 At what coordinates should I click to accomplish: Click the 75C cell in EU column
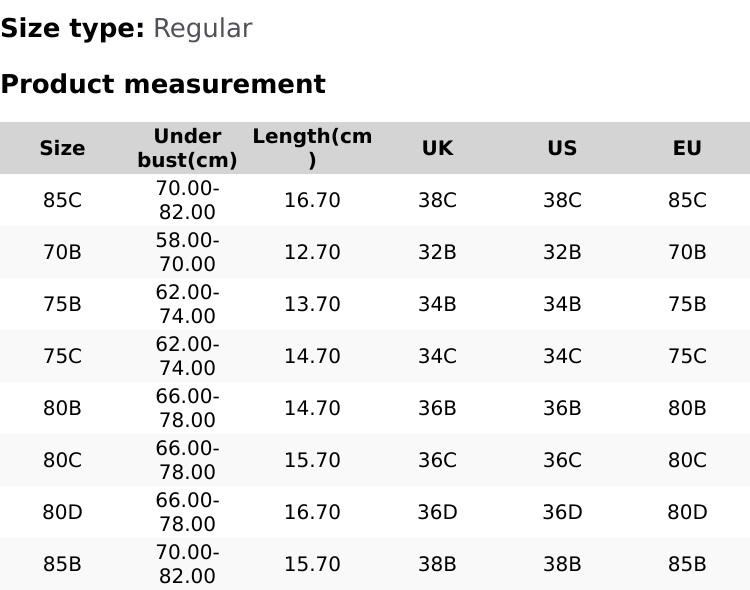click(687, 356)
